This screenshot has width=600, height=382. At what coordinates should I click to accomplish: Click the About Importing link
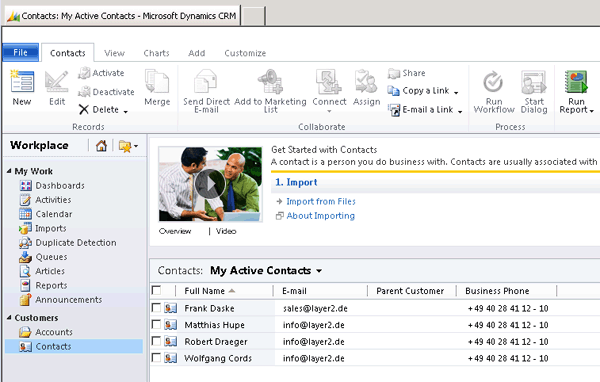(321, 216)
